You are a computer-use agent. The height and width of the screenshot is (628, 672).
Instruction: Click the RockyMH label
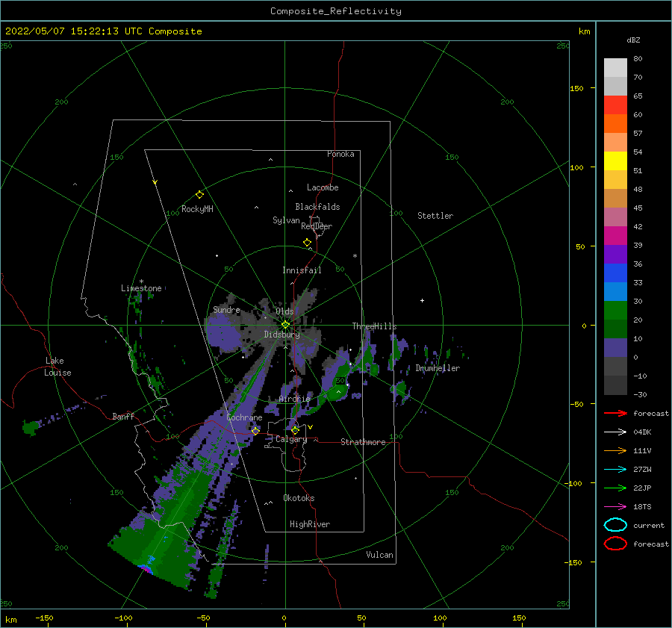(x=197, y=209)
